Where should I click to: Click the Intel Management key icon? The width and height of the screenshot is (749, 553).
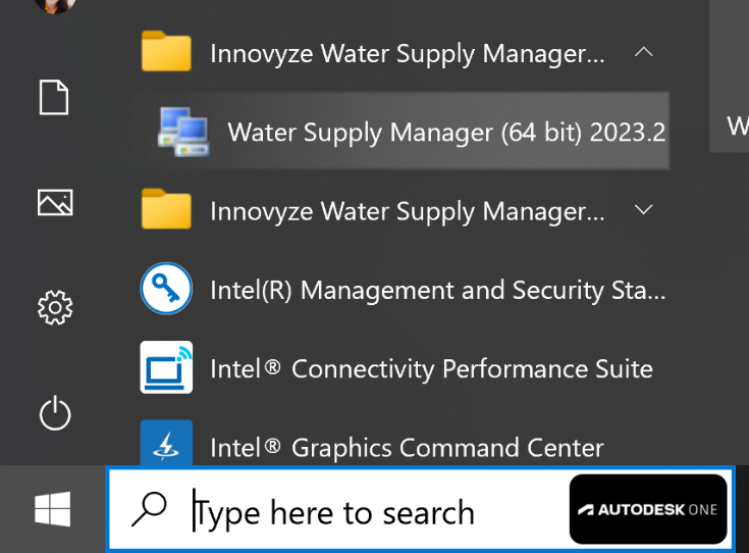tap(166, 289)
